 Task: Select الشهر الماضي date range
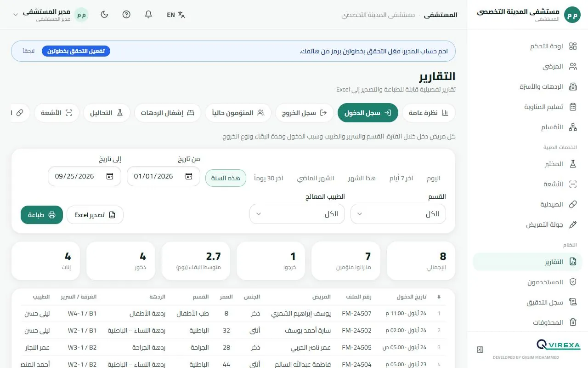(x=316, y=178)
